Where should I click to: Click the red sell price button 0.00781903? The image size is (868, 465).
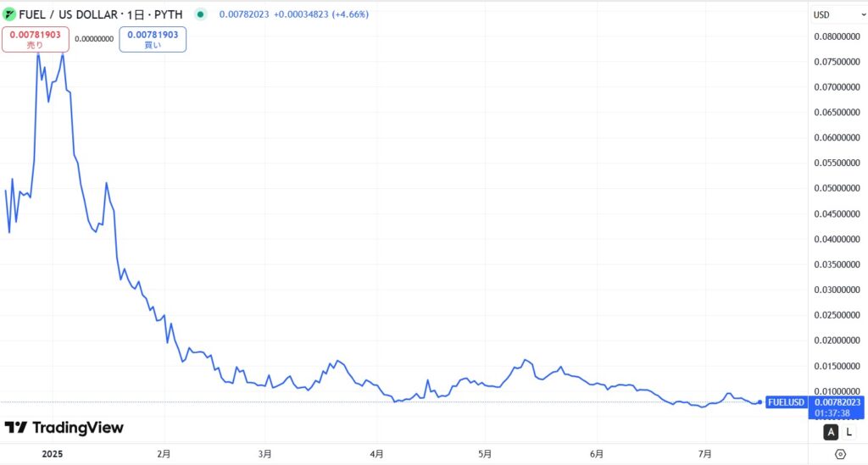tap(36, 39)
